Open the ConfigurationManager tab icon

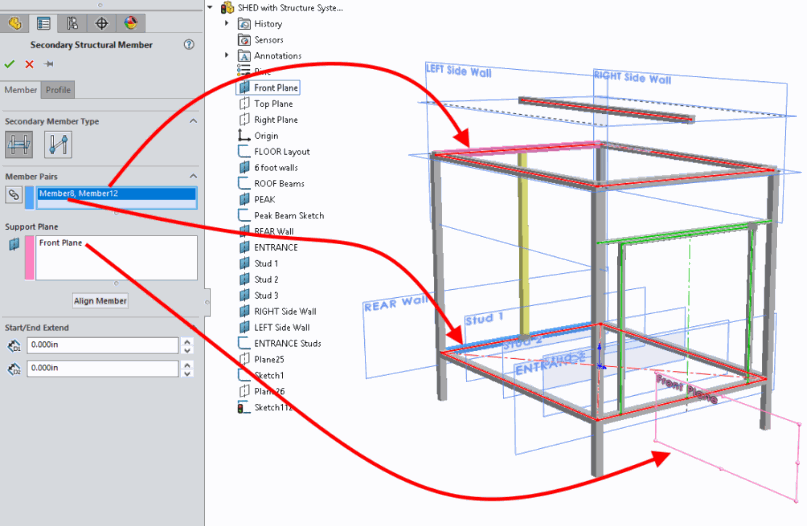tap(72, 23)
